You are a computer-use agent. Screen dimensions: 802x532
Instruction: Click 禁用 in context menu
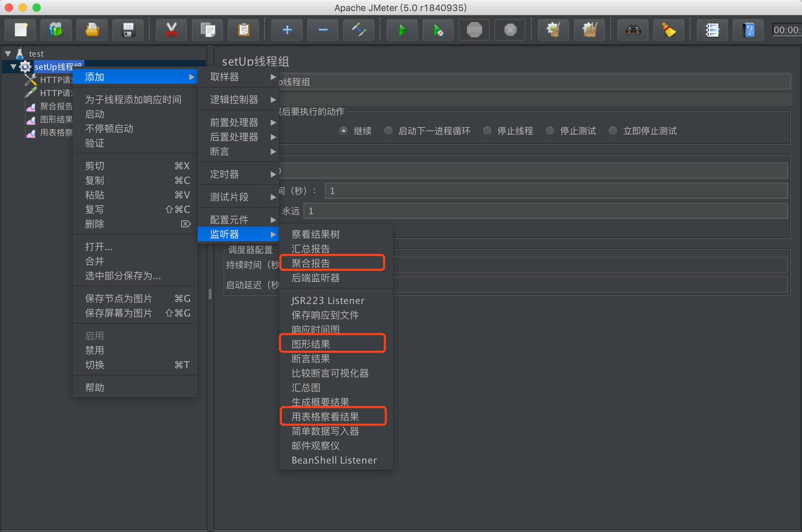click(x=135, y=350)
